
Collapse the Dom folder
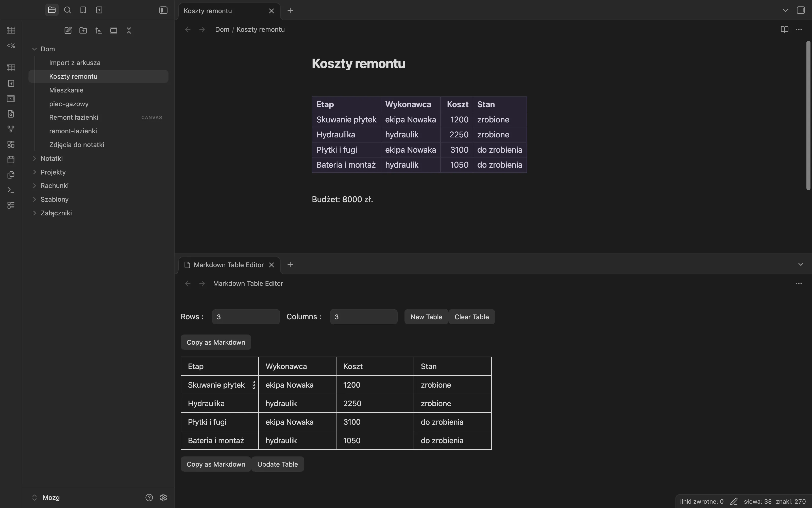(34, 49)
